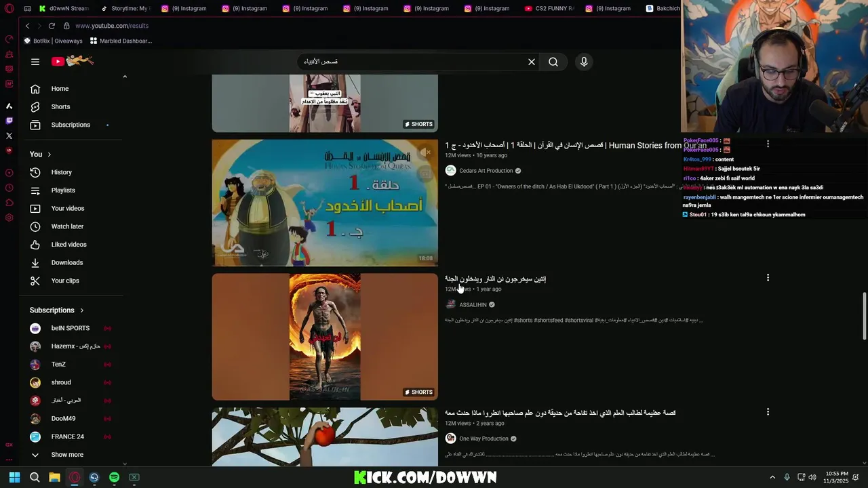This screenshot has width=868, height=488.
Task: Switch to the d0wwN Stream Kick tab
Action: click(x=63, y=9)
